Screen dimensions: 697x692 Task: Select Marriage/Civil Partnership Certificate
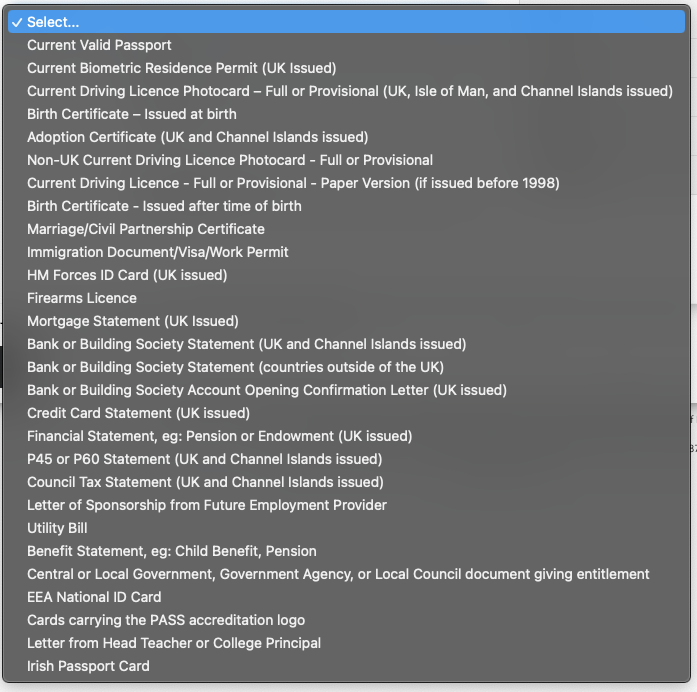tap(146, 229)
